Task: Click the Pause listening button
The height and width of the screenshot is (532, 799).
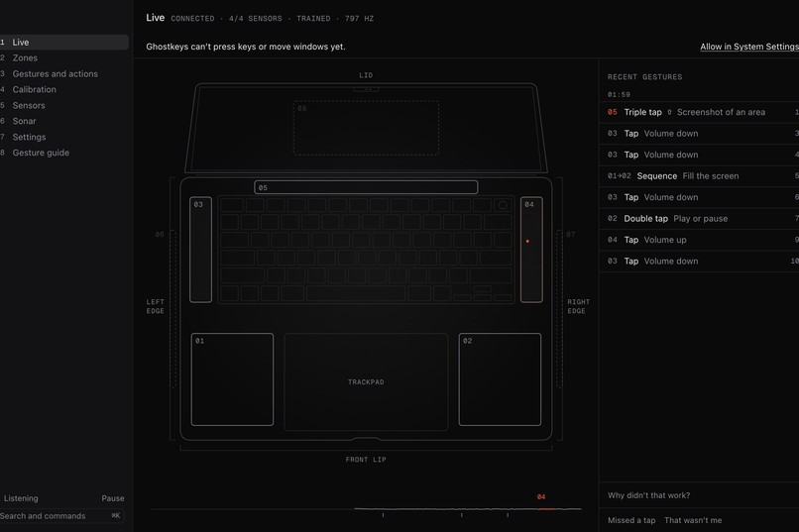Action: 113,498
